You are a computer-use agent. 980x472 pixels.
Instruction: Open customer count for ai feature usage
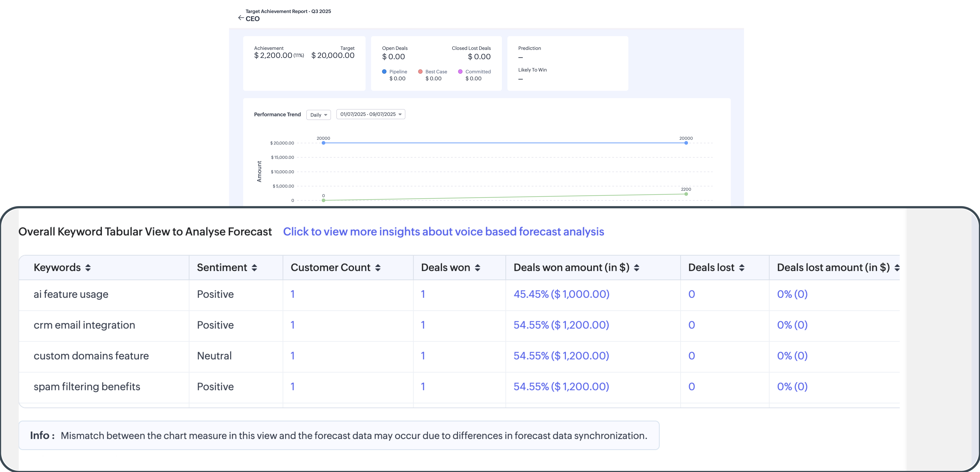[x=293, y=294]
